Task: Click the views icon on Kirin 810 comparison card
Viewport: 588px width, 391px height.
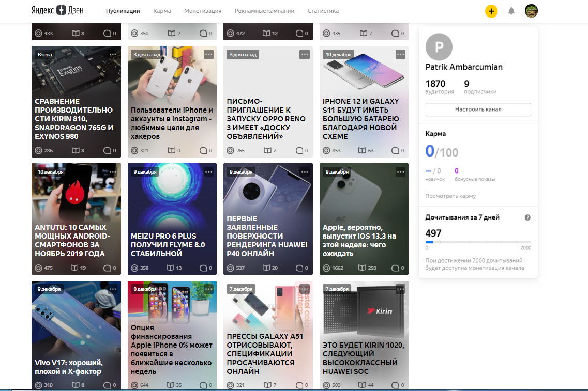Action: pyautogui.click(x=38, y=150)
